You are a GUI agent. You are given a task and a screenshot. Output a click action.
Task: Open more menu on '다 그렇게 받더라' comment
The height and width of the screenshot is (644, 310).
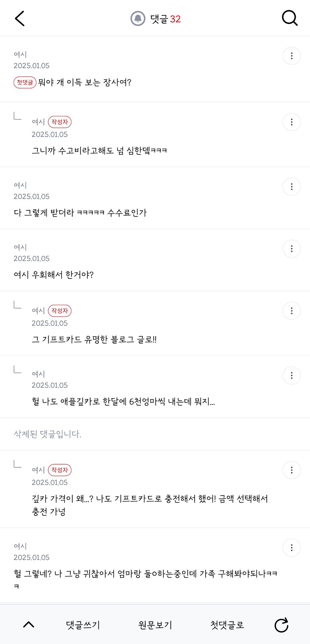292,187
